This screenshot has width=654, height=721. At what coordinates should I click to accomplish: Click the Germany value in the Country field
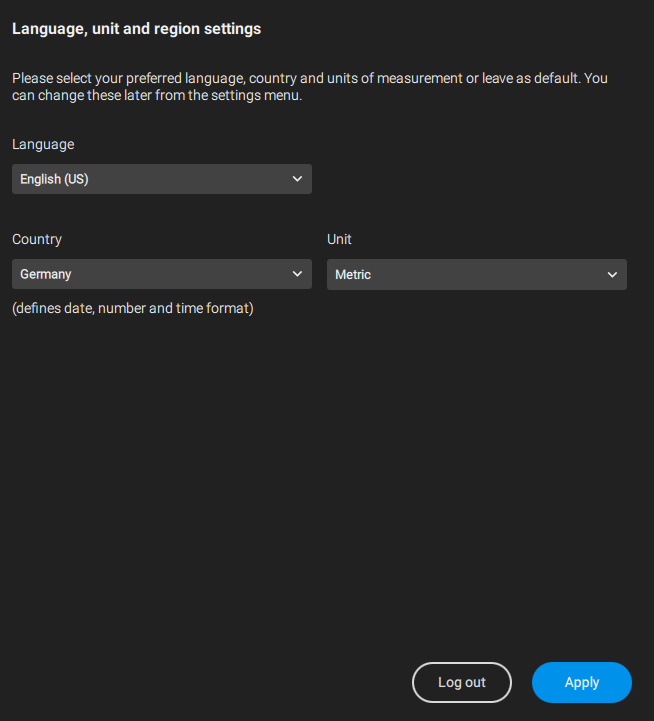[46, 274]
